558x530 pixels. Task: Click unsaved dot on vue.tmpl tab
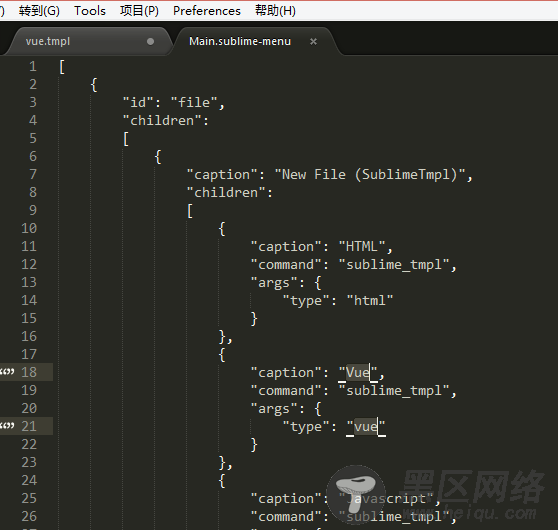tap(151, 42)
